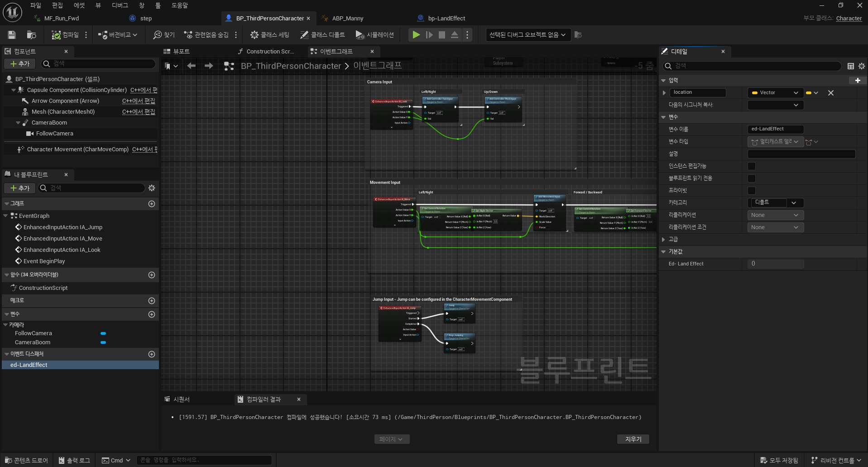Click the Page (페이지) dropdown button
868x467 pixels.
point(392,439)
